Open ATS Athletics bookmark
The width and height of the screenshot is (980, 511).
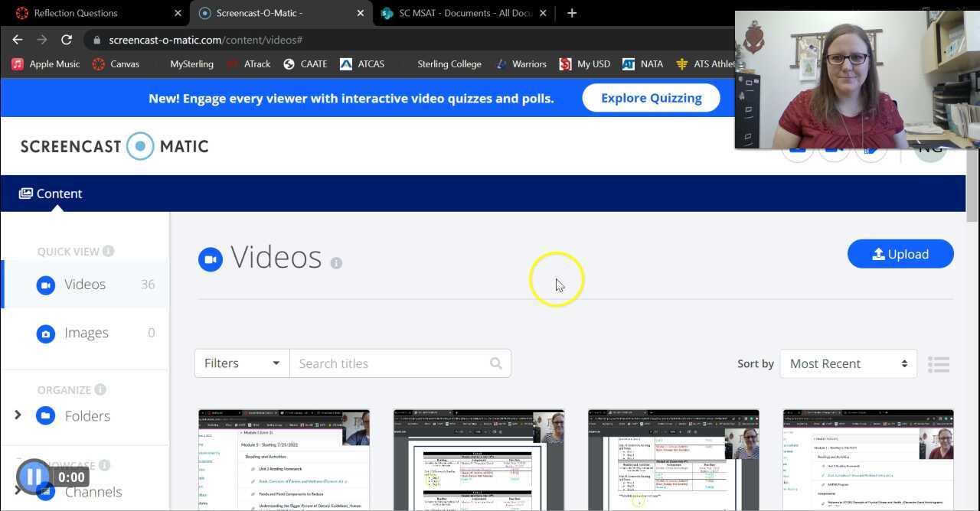pos(705,64)
